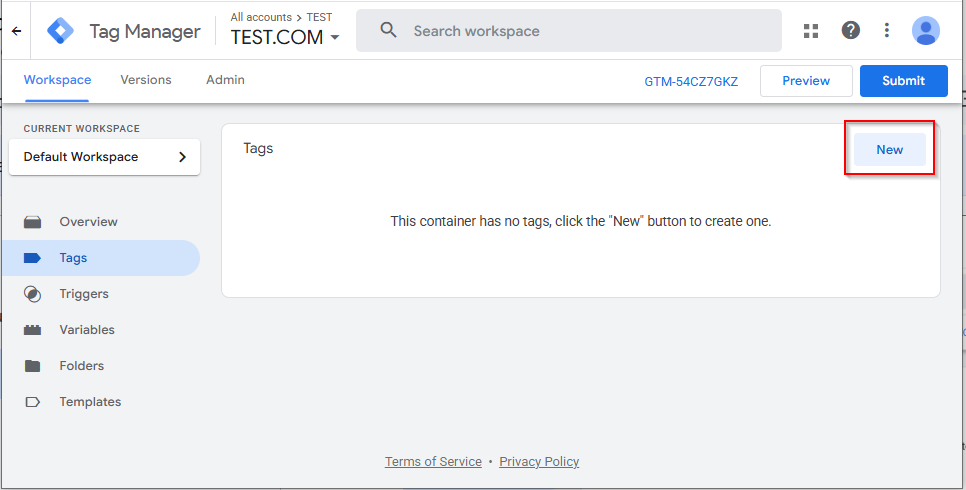Click the Tag Manager diamond logo

coord(60,31)
